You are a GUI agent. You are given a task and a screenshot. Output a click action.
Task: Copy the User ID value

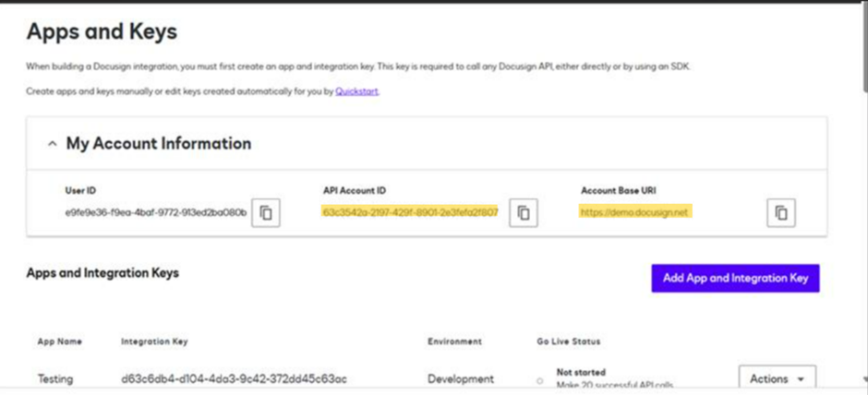[266, 212]
